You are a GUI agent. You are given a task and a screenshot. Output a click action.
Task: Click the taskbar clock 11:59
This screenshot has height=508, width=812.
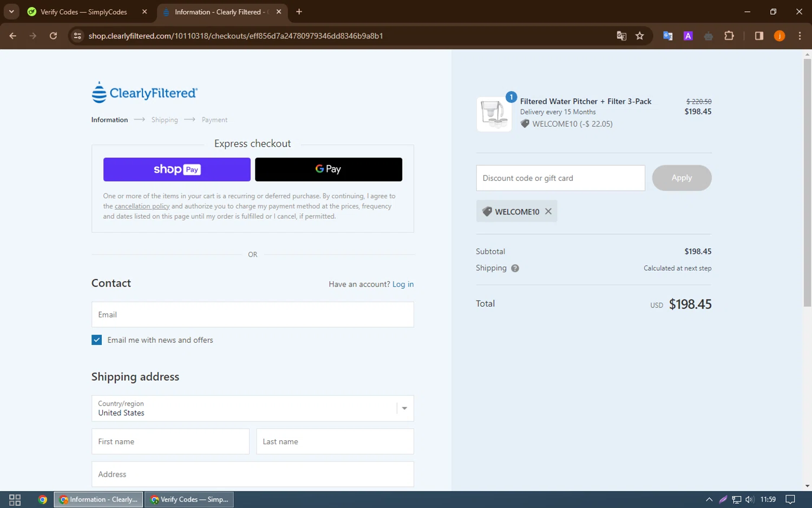click(768, 499)
